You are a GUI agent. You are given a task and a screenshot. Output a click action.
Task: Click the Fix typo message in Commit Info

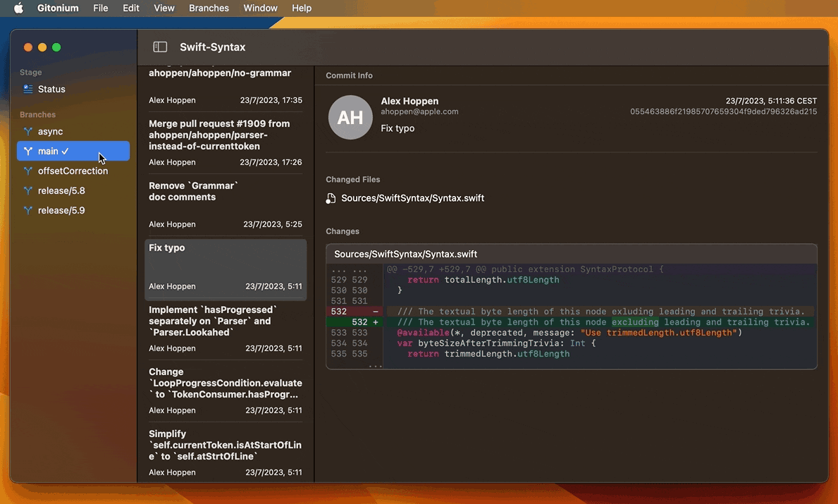pos(398,128)
